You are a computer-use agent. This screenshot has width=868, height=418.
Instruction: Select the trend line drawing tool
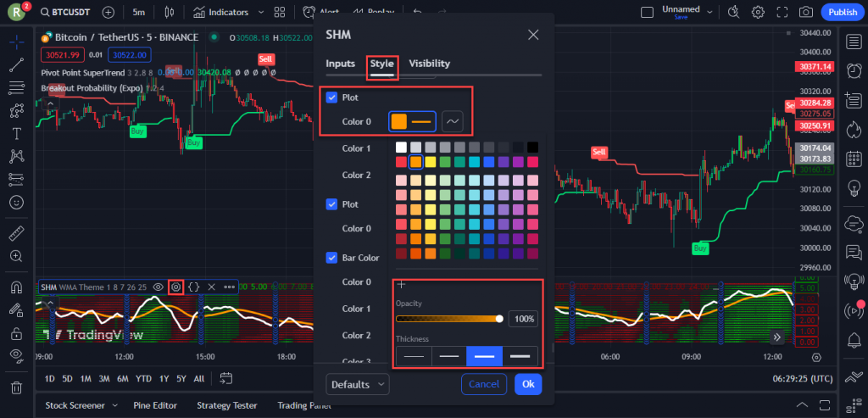coord(17,64)
